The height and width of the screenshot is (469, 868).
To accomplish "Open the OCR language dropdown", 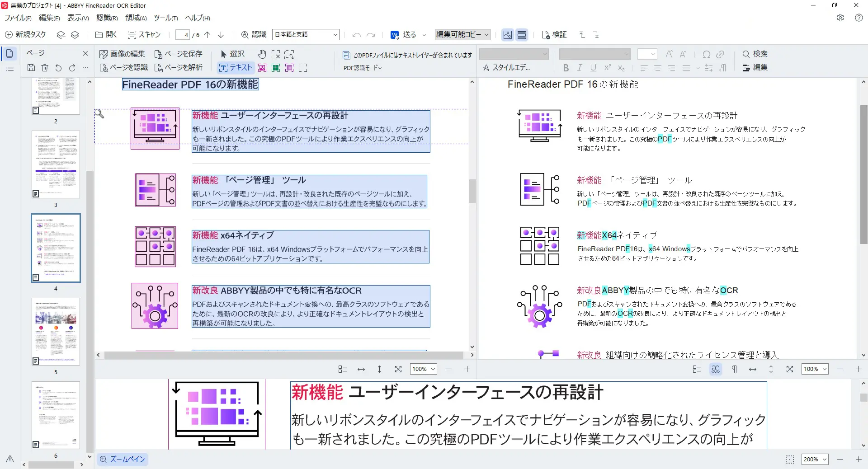I will click(306, 35).
